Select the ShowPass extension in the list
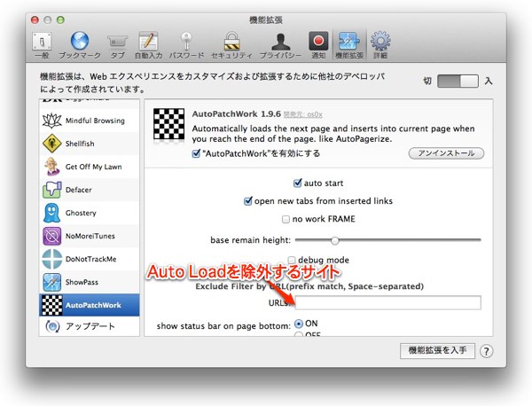Viewport: 532px width, 406px height. pos(90,282)
